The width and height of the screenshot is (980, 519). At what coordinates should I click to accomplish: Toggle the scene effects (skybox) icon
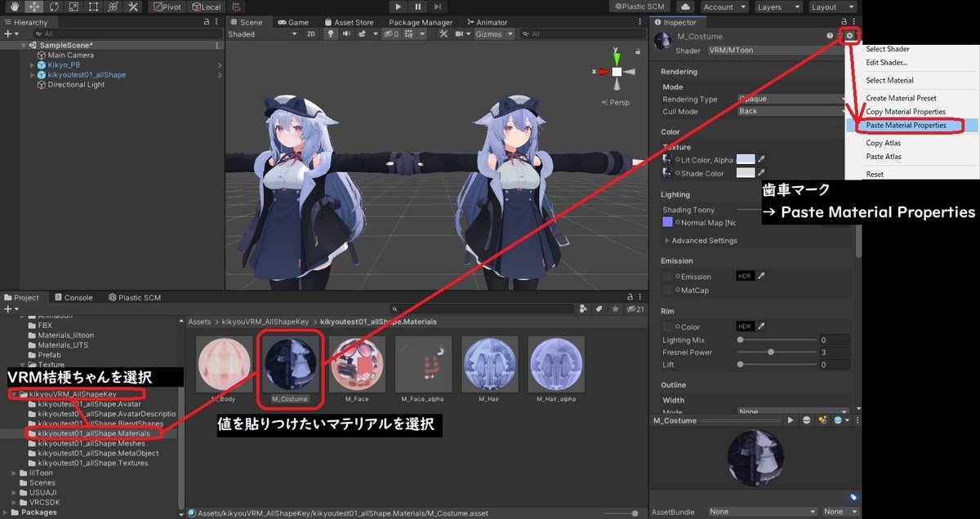click(x=363, y=34)
